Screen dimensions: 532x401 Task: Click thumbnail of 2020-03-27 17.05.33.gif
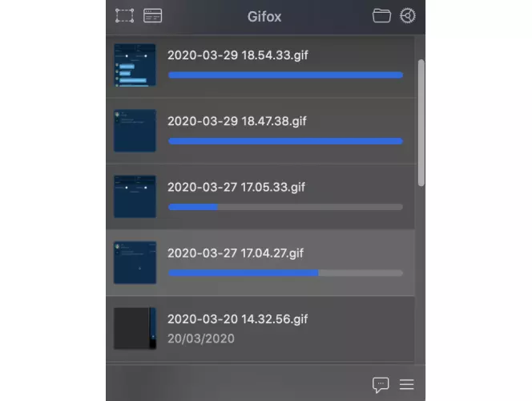135,196
